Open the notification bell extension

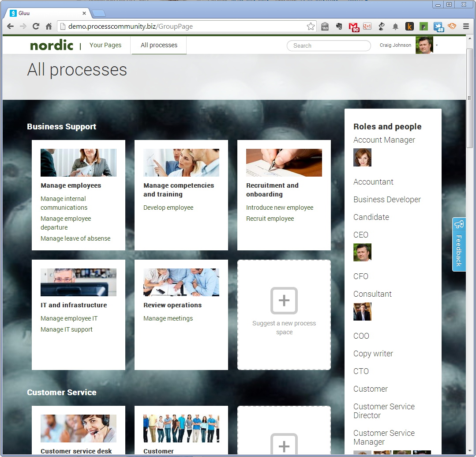pos(395,27)
